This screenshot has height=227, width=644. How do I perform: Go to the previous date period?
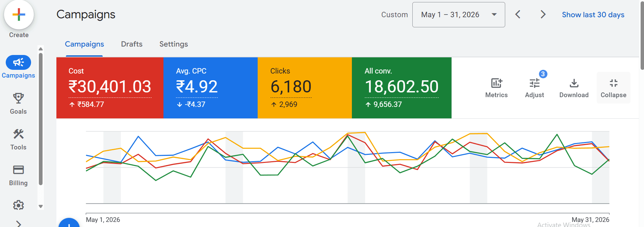point(518,15)
